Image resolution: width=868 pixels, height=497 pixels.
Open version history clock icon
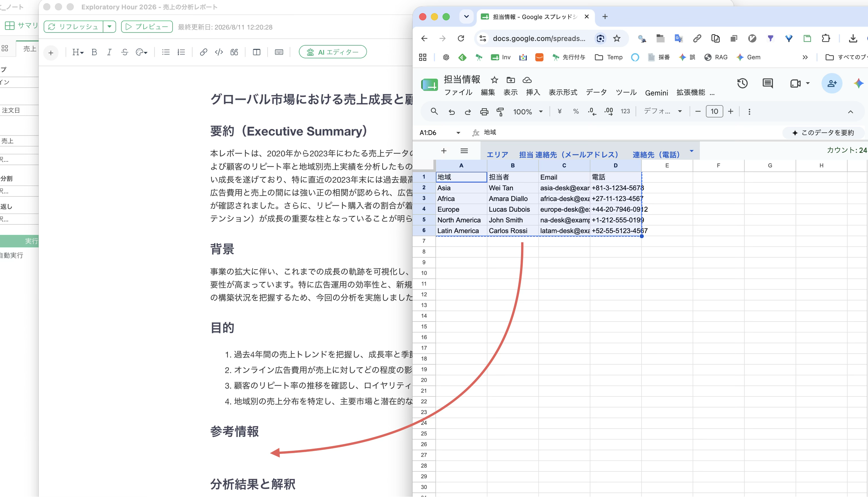[x=742, y=83]
